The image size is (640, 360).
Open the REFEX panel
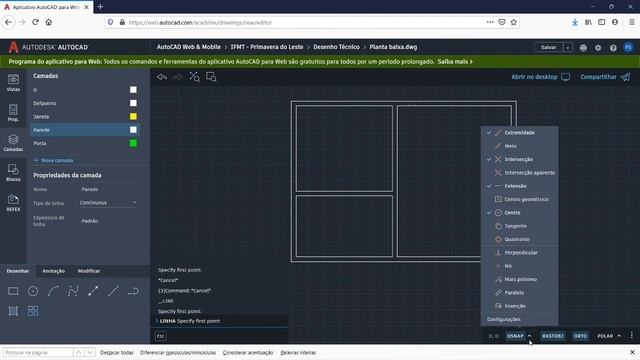click(x=13, y=202)
